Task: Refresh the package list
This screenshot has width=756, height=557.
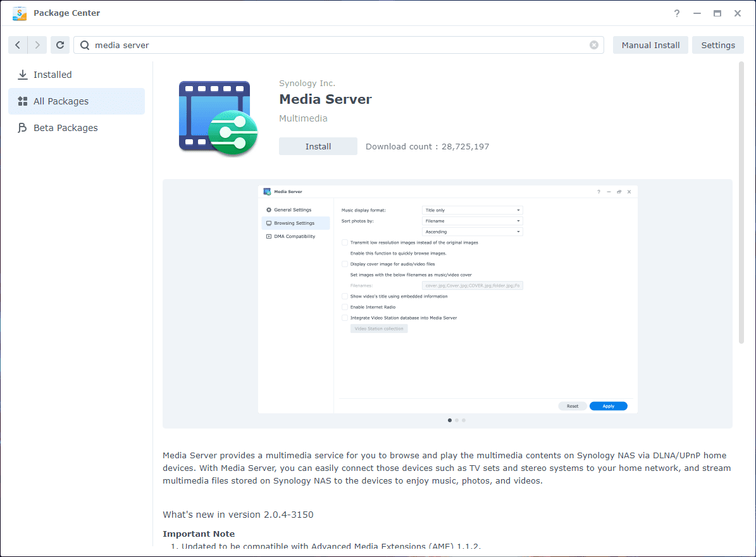Action: coord(60,45)
